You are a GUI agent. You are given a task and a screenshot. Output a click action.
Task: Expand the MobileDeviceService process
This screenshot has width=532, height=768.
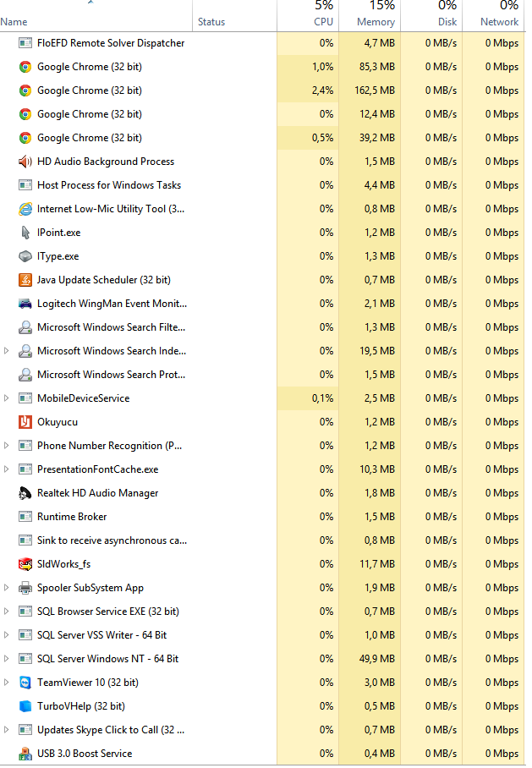tap(7, 398)
